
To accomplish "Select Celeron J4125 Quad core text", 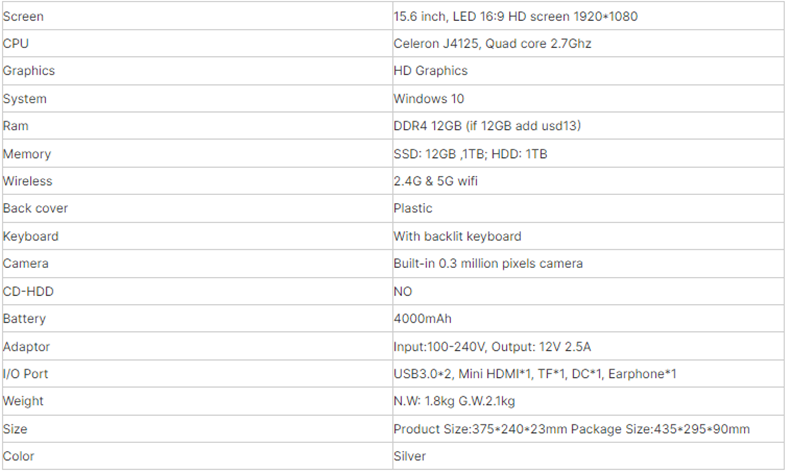I will pos(492,44).
